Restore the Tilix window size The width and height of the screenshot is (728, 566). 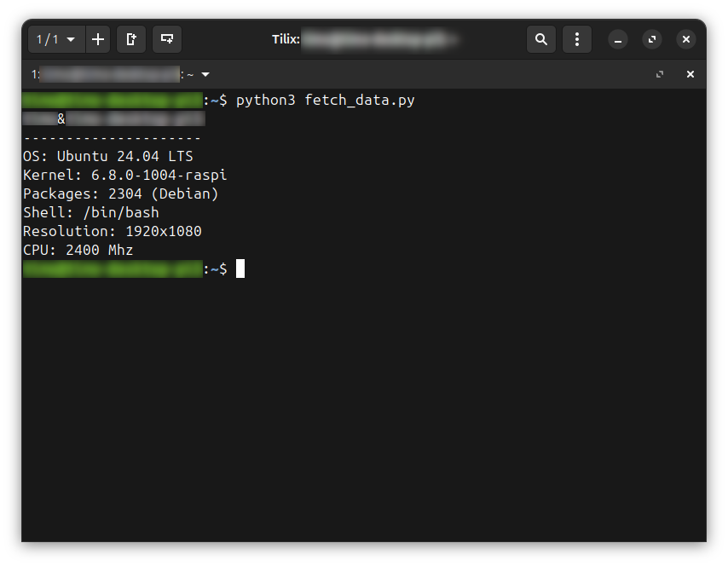pos(652,40)
